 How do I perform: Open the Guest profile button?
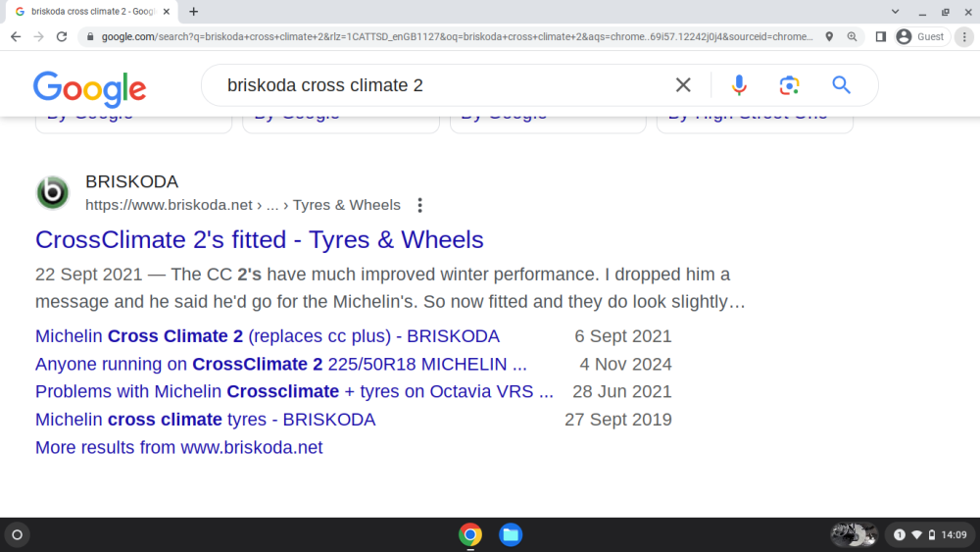[x=922, y=37]
